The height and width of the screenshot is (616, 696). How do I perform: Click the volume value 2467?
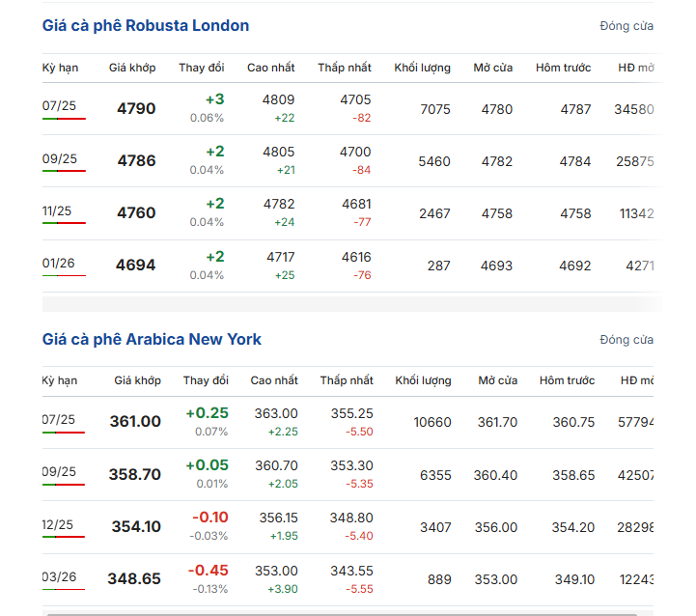(435, 213)
